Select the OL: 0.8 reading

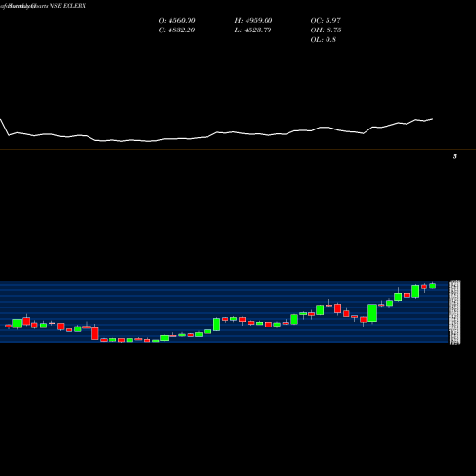coord(324,40)
